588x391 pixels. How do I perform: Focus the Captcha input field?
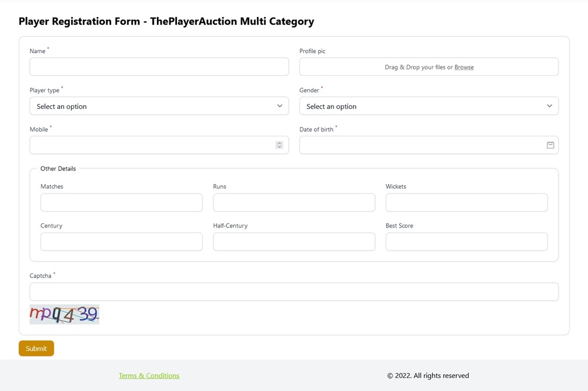tap(294, 292)
